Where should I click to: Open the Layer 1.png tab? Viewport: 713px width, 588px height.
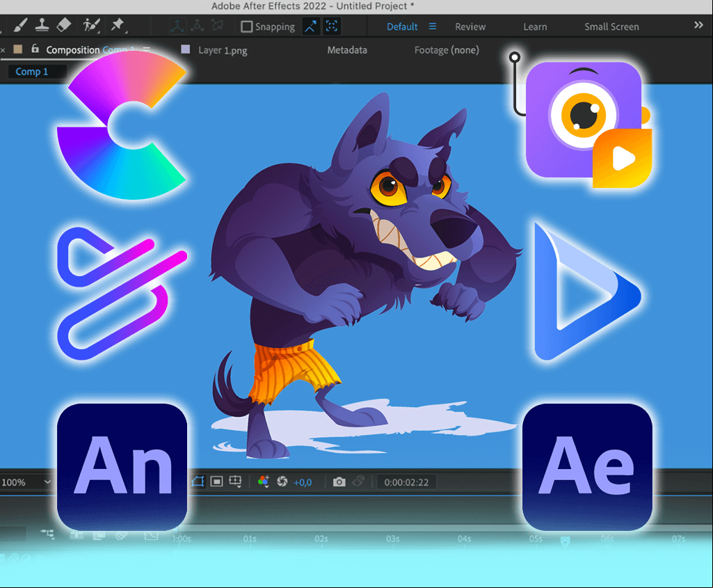coord(223,50)
